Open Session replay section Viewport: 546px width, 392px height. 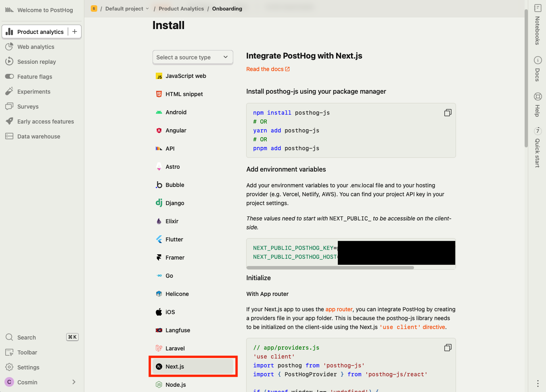42,62
